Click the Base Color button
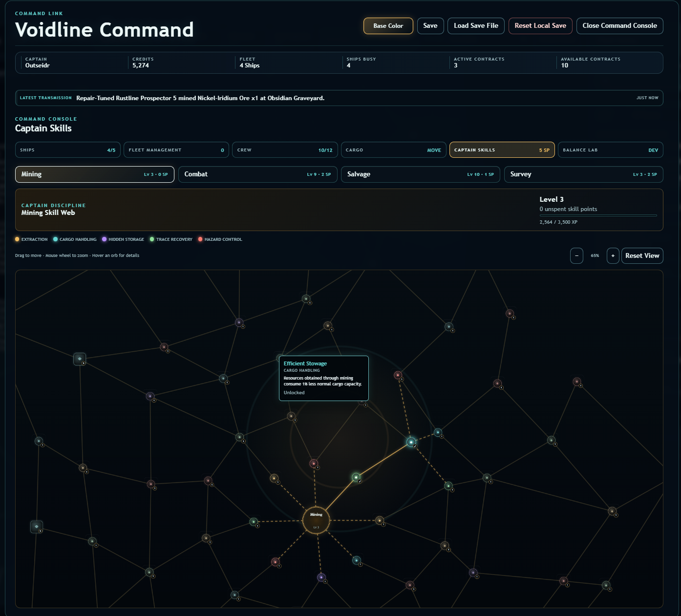 (x=388, y=26)
